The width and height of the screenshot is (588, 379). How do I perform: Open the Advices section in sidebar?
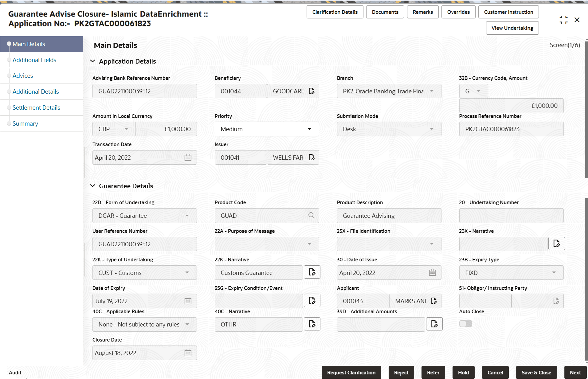pos(23,76)
